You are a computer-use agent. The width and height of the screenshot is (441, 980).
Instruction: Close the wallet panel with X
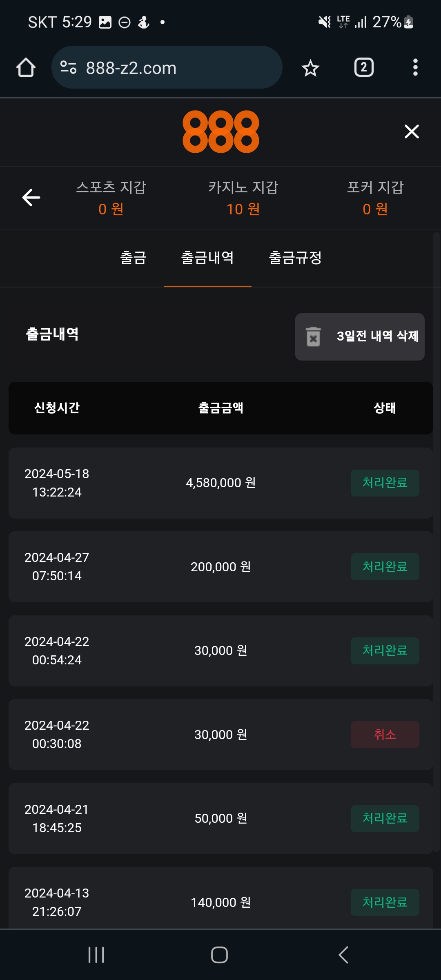[x=412, y=131]
